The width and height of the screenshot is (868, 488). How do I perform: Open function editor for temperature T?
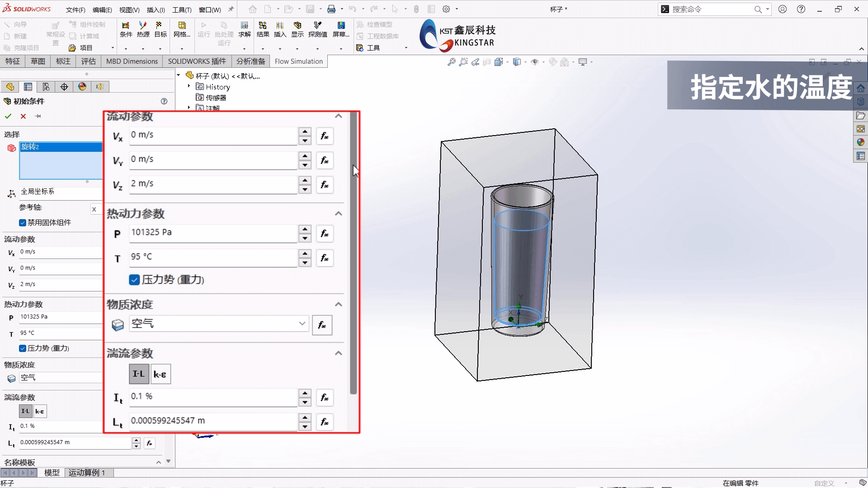click(x=325, y=258)
